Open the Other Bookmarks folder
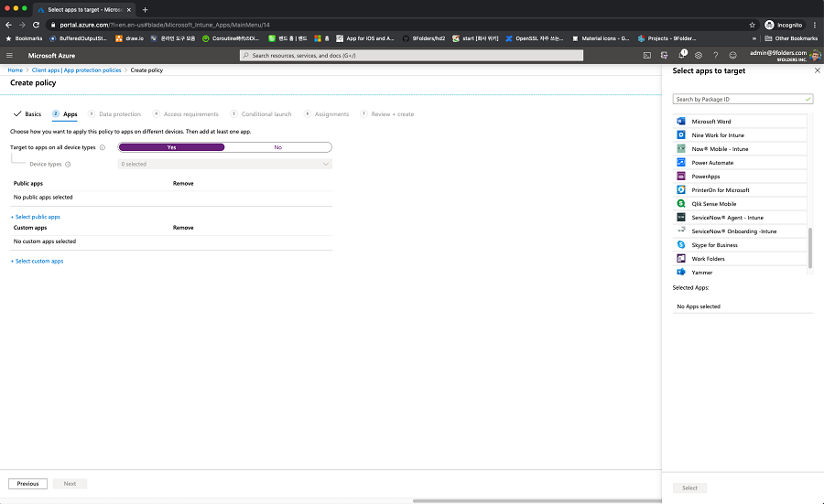Image resolution: width=824 pixels, height=504 pixels. click(791, 38)
